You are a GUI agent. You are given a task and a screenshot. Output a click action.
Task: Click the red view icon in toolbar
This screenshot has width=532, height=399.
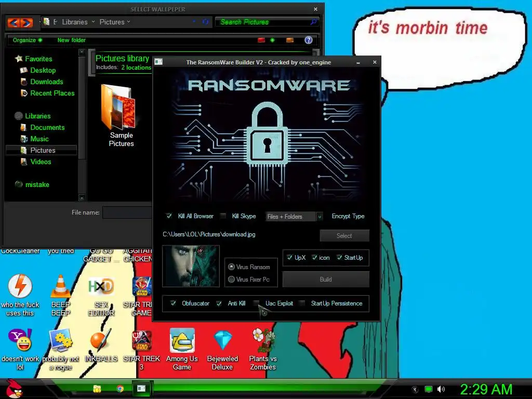[x=261, y=40]
